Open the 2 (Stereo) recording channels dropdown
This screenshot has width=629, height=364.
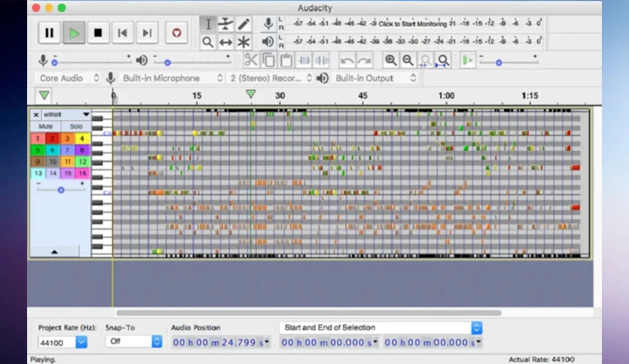270,77
